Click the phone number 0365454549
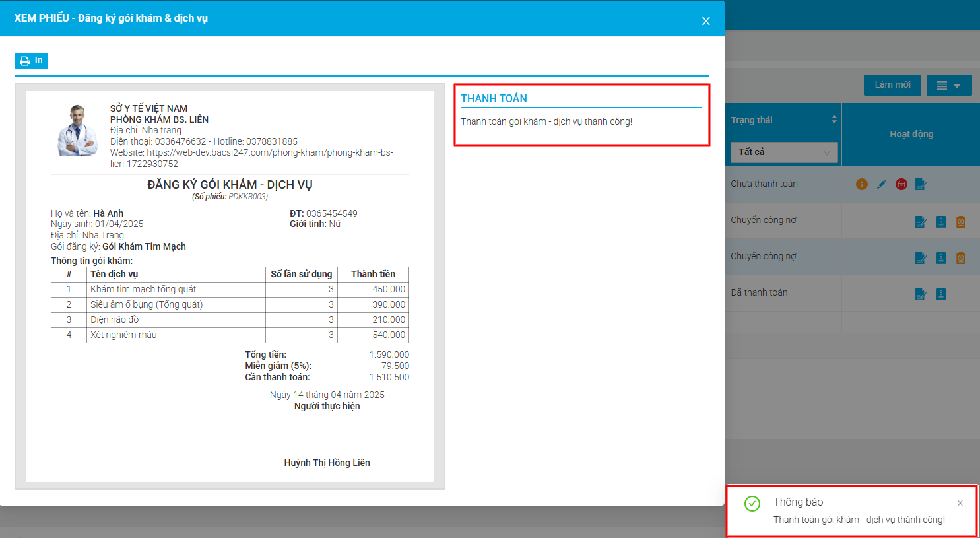 click(x=332, y=213)
